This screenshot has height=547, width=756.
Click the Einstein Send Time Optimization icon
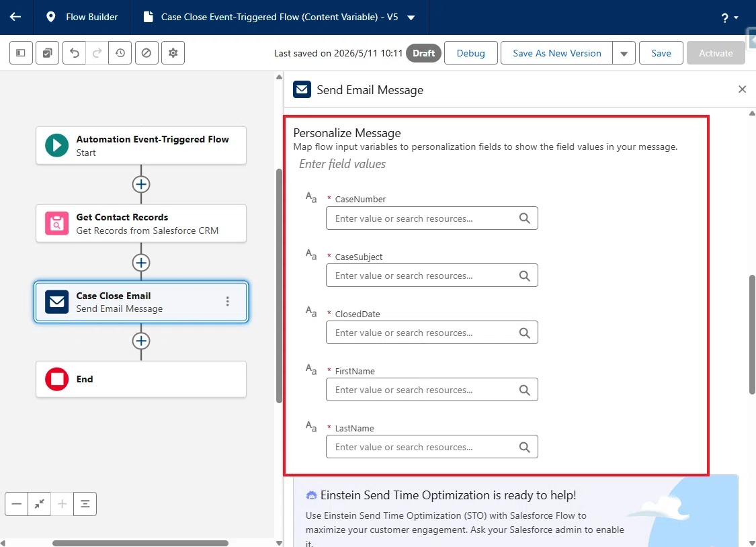pyautogui.click(x=311, y=495)
